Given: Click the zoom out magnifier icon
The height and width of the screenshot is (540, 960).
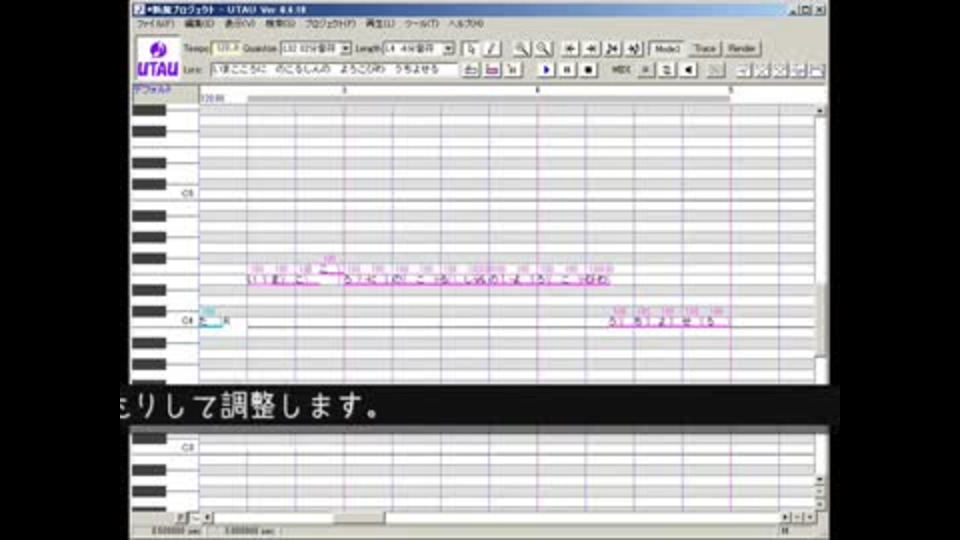Looking at the screenshot, I should 542,48.
